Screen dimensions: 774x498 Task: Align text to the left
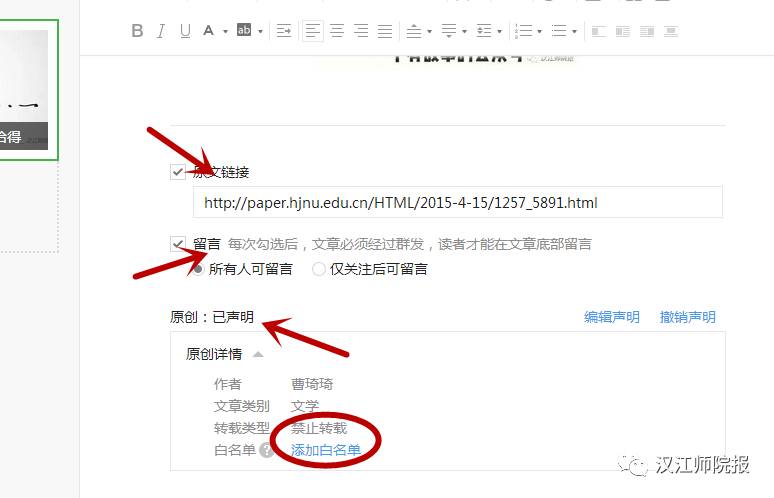[313, 31]
